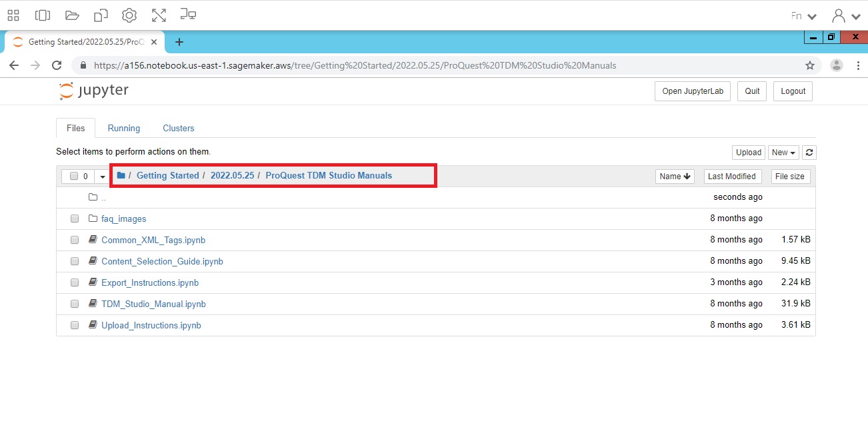The image size is (868, 421).
Task: Click the notebook icon of TDM_Studio_Manual.ipynb
Action: pyautogui.click(x=93, y=304)
